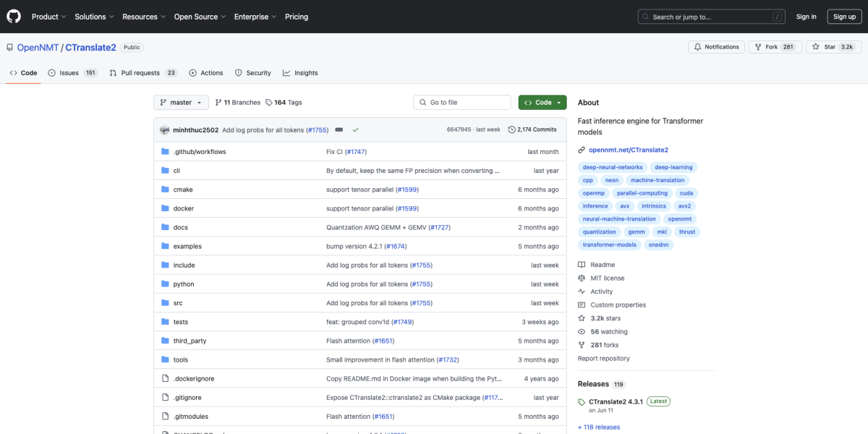Viewport: 868px width, 434px height.
Task: Click the Go to file search field
Action: click(461, 103)
